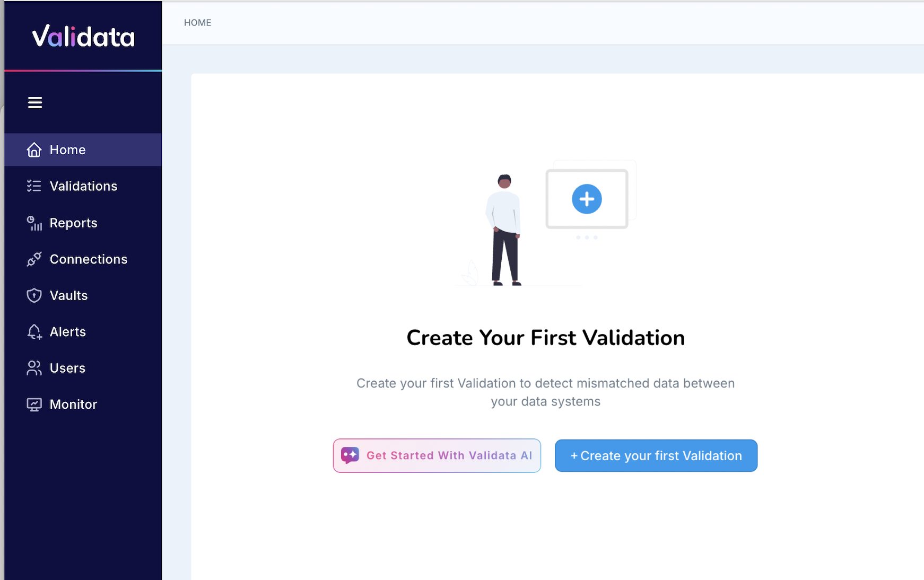The height and width of the screenshot is (580, 924).
Task: Click Create your first Validation
Action: tap(656, 455)
